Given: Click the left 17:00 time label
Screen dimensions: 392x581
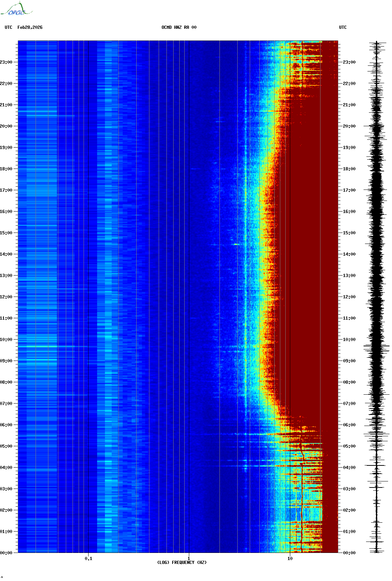Looking at the screenshot, I should 6,190.
